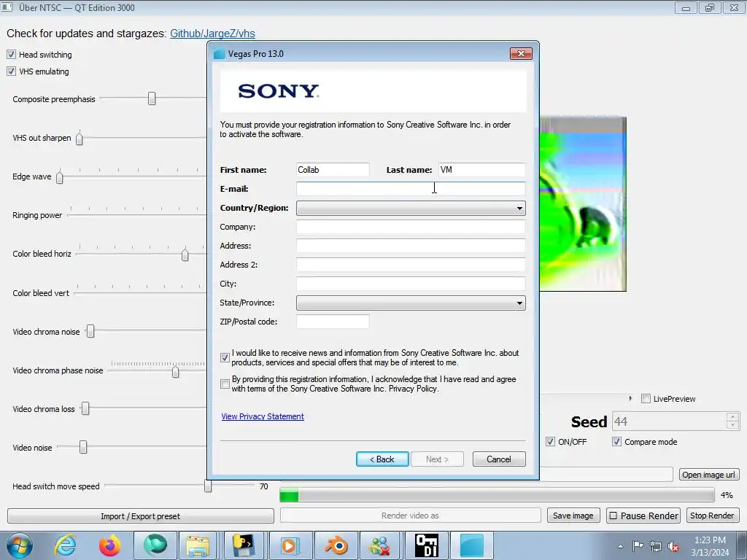Click the Last name input field
Viewport: 747px width, 560px height.
tap(481, 170)
